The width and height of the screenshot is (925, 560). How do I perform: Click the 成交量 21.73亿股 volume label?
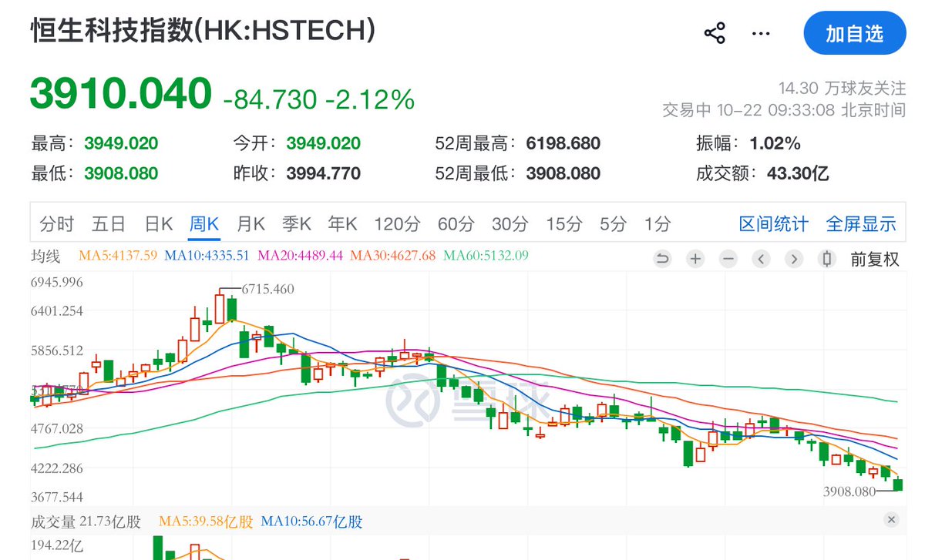pyautogui.click(x=86, y=521)
